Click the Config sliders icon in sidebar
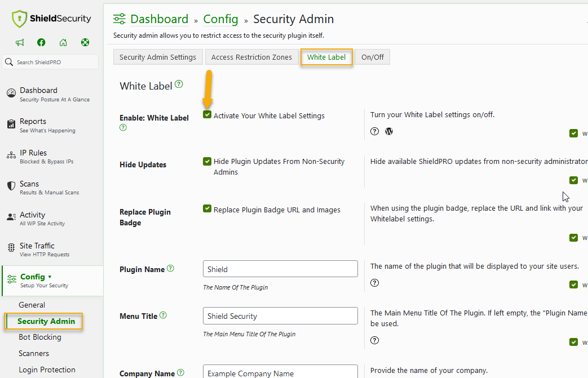The height and width of the screenshot is (378, 588). click(x=12, y=279)
